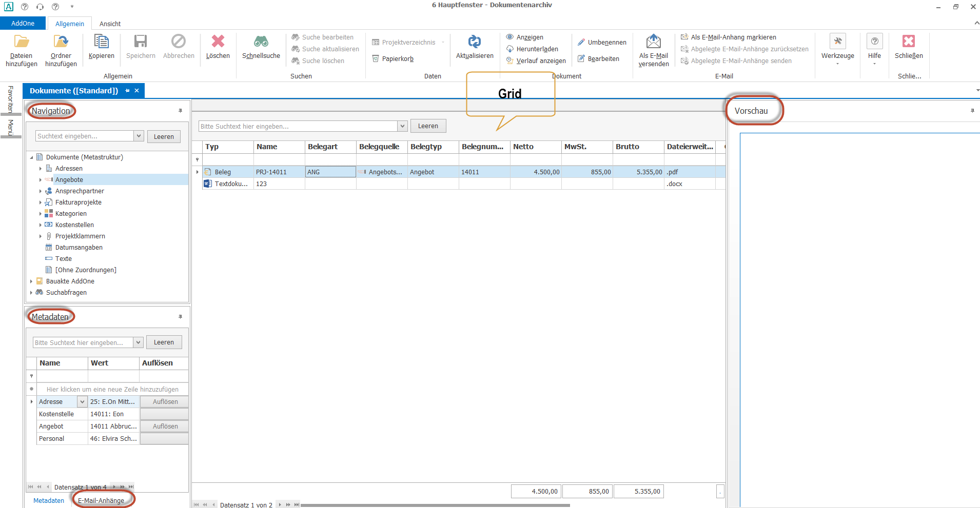This screenshot has width=980, height=508.
Task: Refresh data with the Aktualisieren icon
Action: click(474, 42)
